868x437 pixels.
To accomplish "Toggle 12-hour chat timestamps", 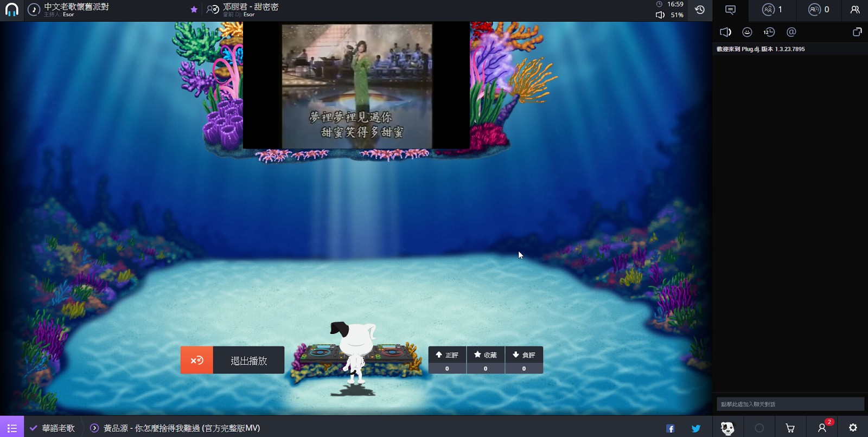I will pyautogui.click(x=769, y=32).
